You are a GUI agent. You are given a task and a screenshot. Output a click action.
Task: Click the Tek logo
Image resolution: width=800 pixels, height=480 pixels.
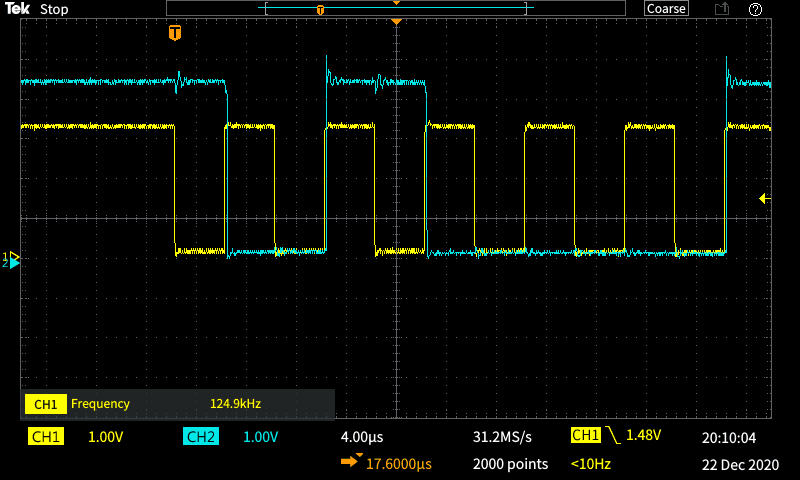click(17, 9)
